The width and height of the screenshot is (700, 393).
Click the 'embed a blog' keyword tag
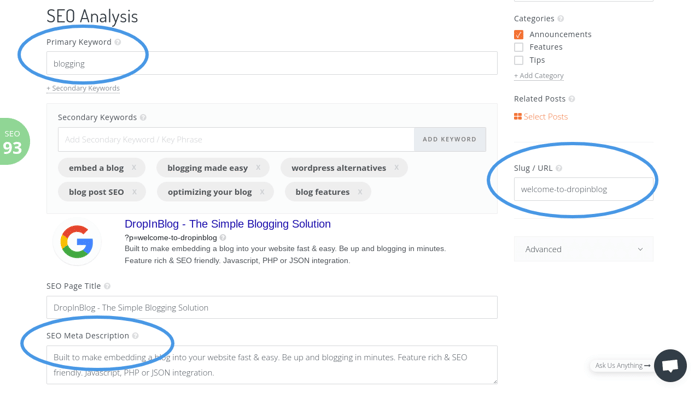coord(102,168)
